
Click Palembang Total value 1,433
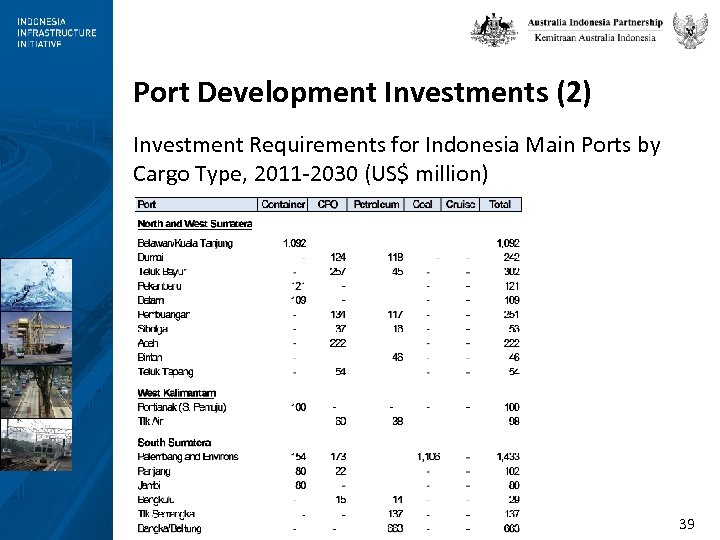tap(508, 456)
